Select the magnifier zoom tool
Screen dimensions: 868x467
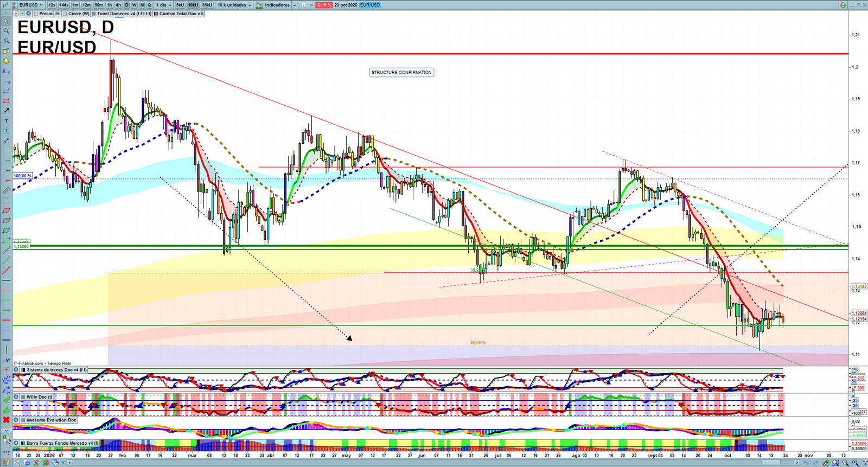pyautogui.click(x=6, y=31)
